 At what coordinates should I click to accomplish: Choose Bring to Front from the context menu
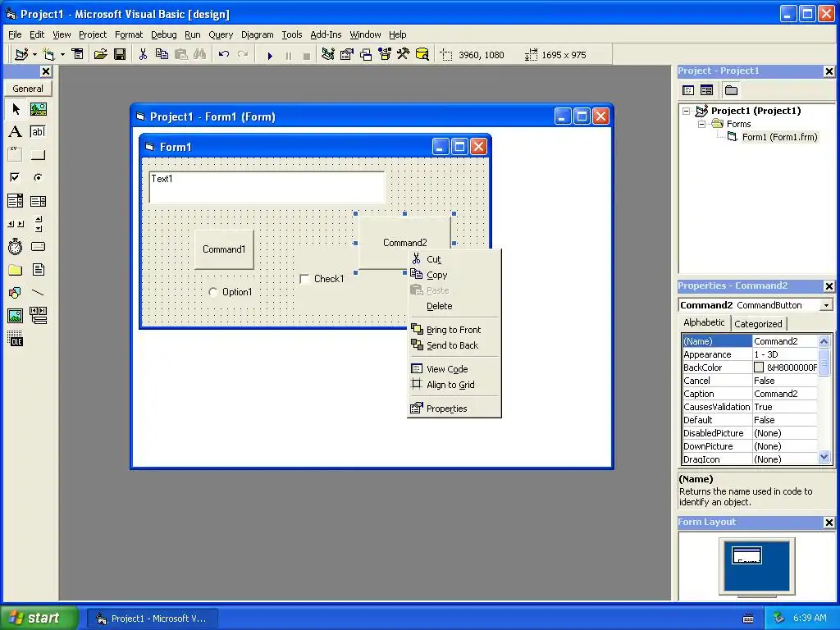pos(454,330)
